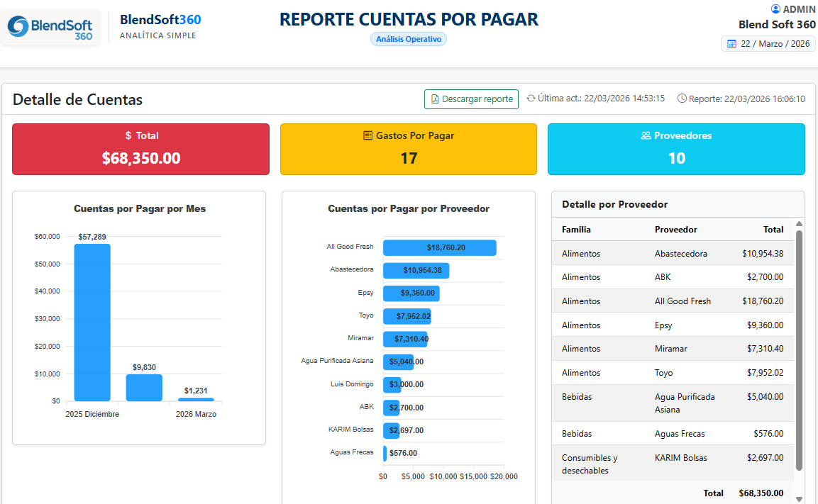Screen dimensions: 818x504
Task: Click the list icon on Gastos Por Pagar
Action: click(367, 135)
